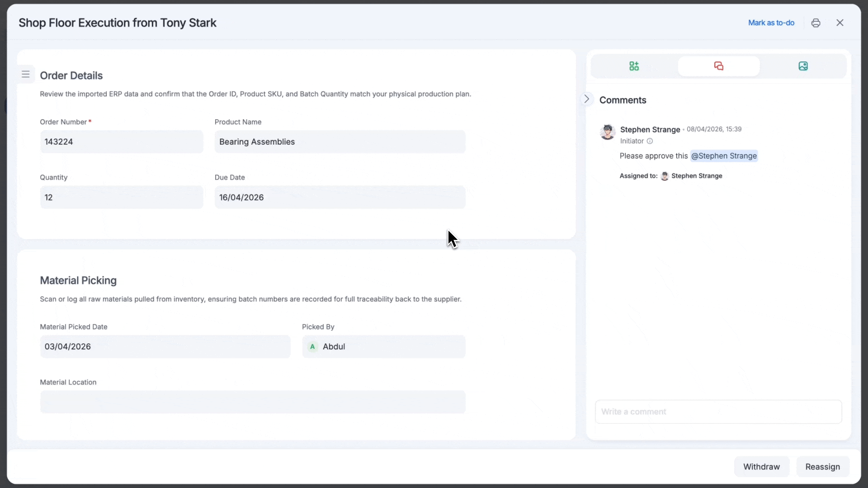Image resolution: width=868 pixels, height=488 pixels.
Task: Click Mark as to-do link
Action: (x=771, y=23)
